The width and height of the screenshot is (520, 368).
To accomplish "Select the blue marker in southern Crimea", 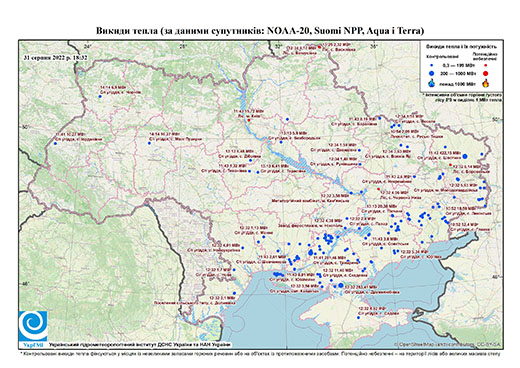I will pos(359,318).
